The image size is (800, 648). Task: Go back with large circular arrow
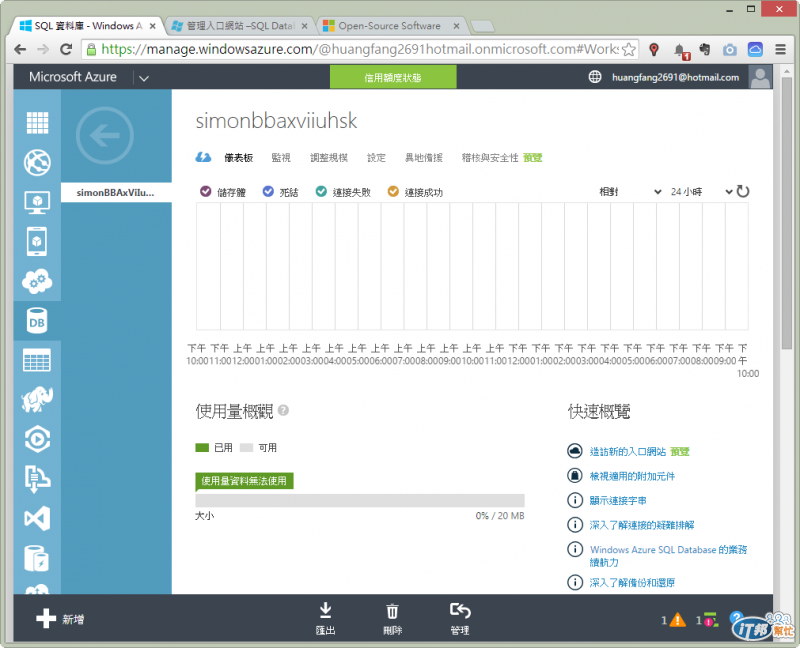pos(105,136)
